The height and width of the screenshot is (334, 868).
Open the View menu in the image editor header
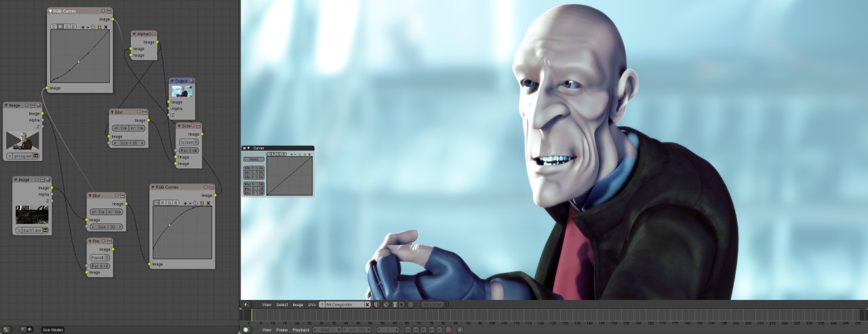click(267, 305)
